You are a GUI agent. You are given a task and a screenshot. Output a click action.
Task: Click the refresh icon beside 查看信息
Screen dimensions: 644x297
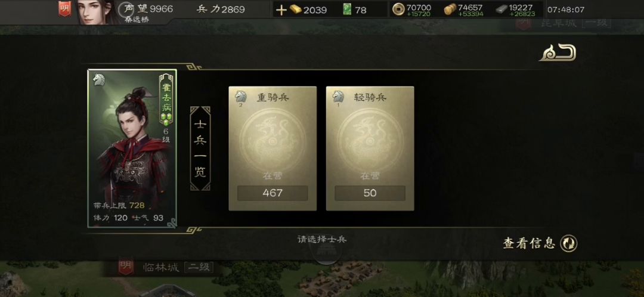(569, 243)
